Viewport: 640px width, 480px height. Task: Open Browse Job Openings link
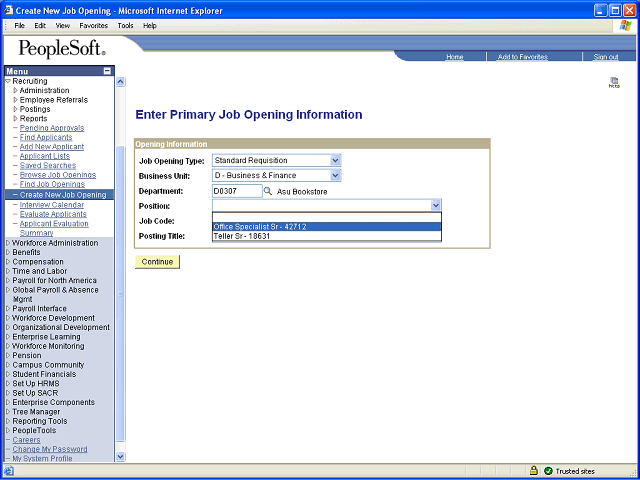58,175
